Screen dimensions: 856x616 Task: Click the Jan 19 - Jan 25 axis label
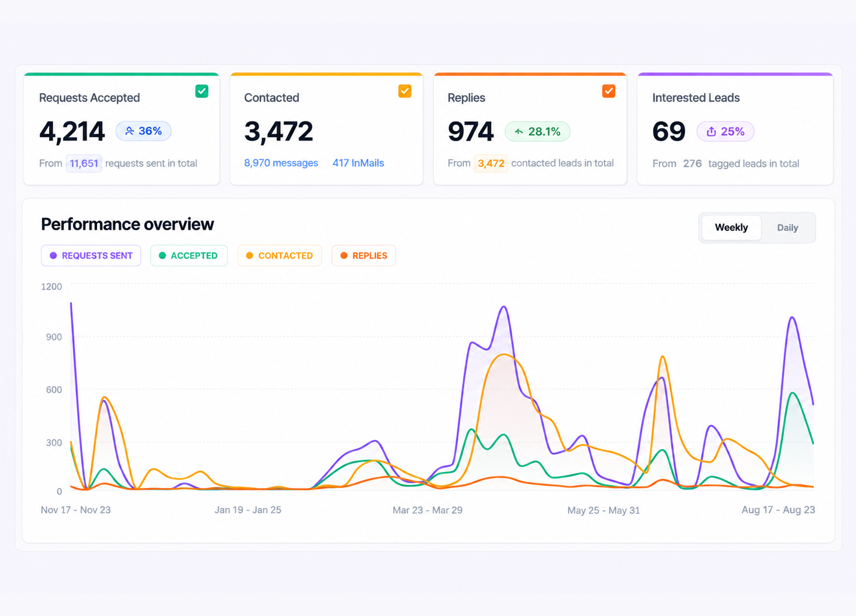[248, 510]
